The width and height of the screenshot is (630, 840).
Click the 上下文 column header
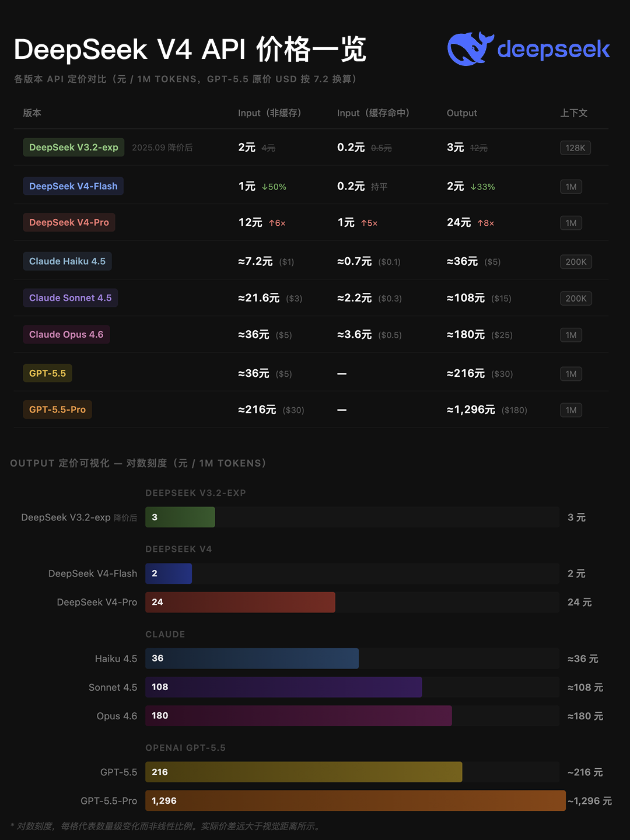pyautogui.click(x=573, y=113)
